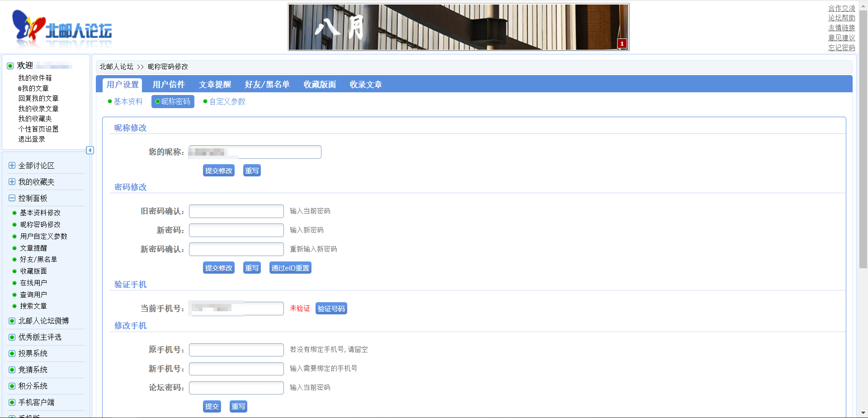Switch to the 用户信件 tab
This screenshot has height=418, width=868.
pos(169,85)
